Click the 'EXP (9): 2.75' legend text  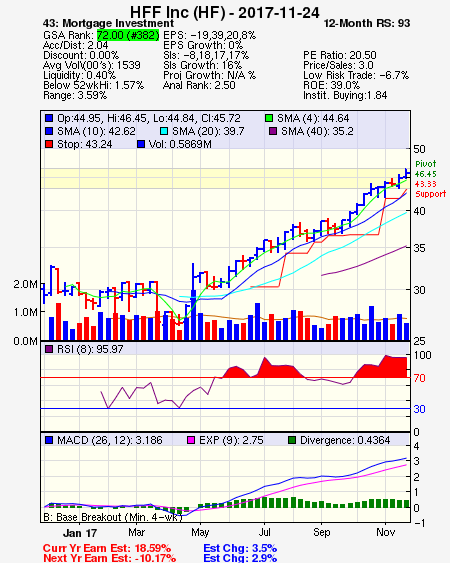[x=231, y=440]
